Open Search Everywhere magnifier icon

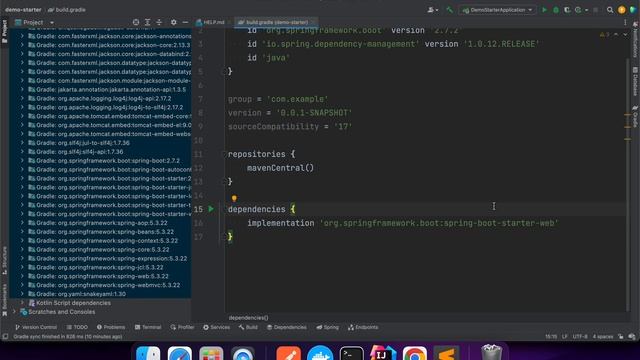[610, 10]
